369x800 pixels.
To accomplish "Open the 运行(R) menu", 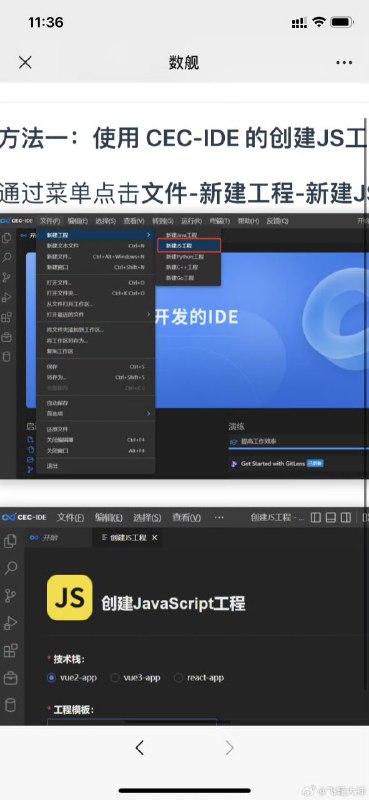I will click(x=191, y=221).
